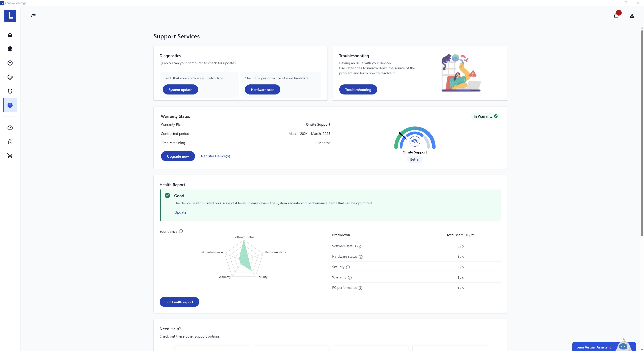Click the Good status checkmark icon
The width and height of the screenshot is (644, 351).
click(168, 195)
